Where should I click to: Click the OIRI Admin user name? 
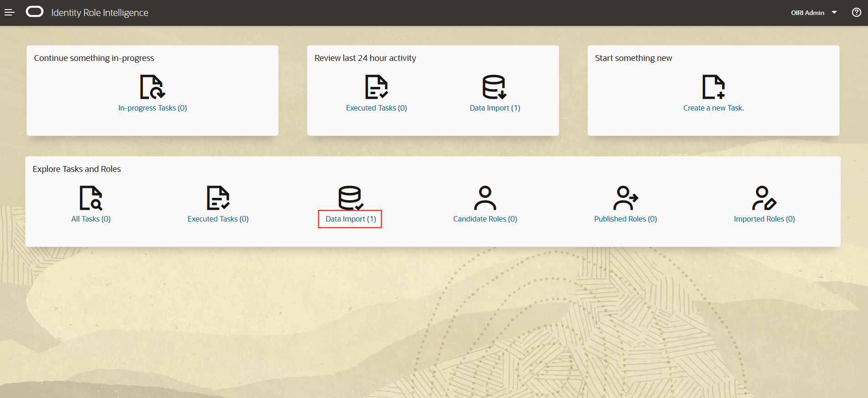[x=807, y=13]
